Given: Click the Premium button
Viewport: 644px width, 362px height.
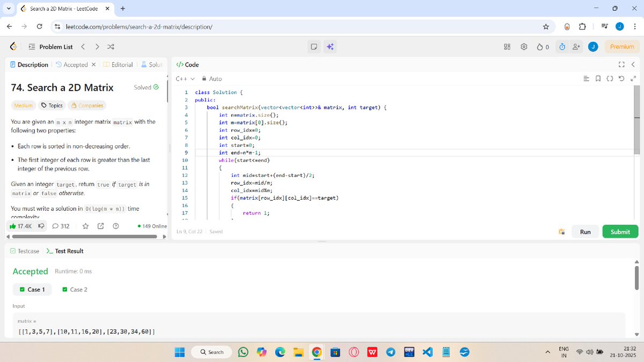Looking at the screenshot, I should 622,47.
